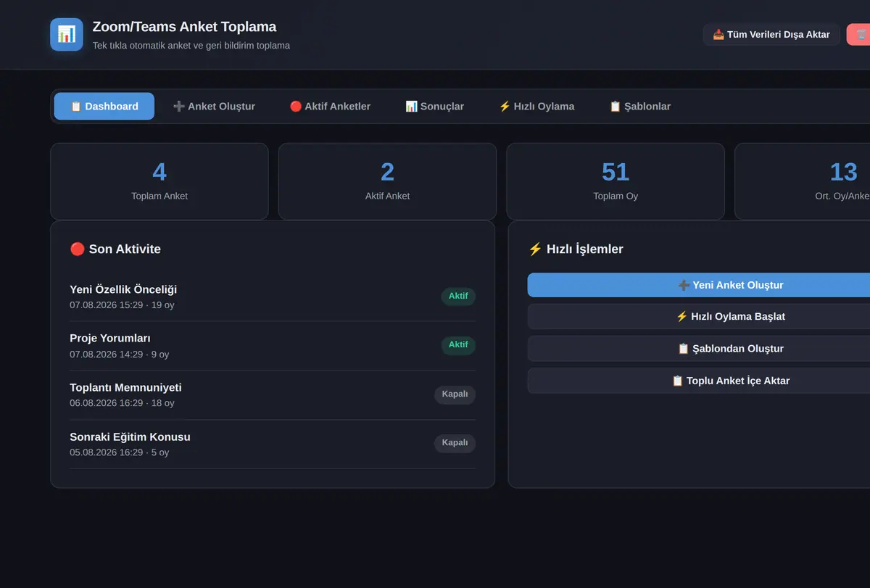Click the Aktif badge for Yeni Özellik Önceliği

pyautogui.click(x=458, y=296)
